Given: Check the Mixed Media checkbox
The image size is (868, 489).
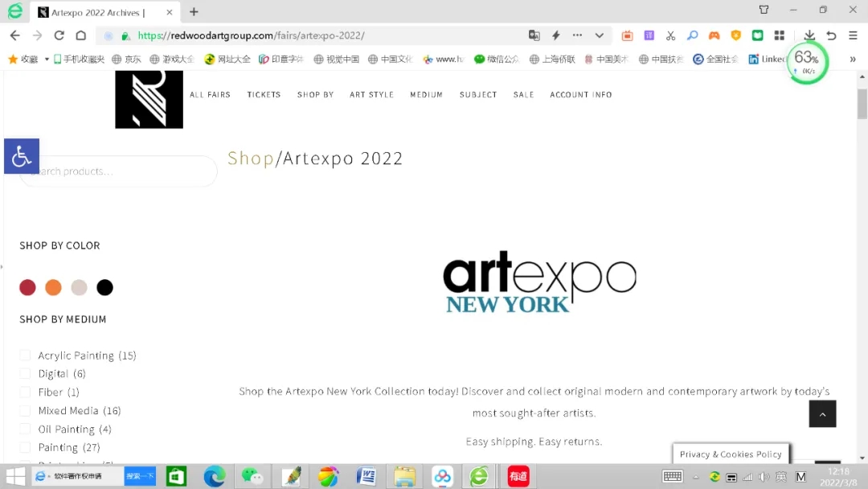Looking at the screenshot, I should (x=25, y=410).
